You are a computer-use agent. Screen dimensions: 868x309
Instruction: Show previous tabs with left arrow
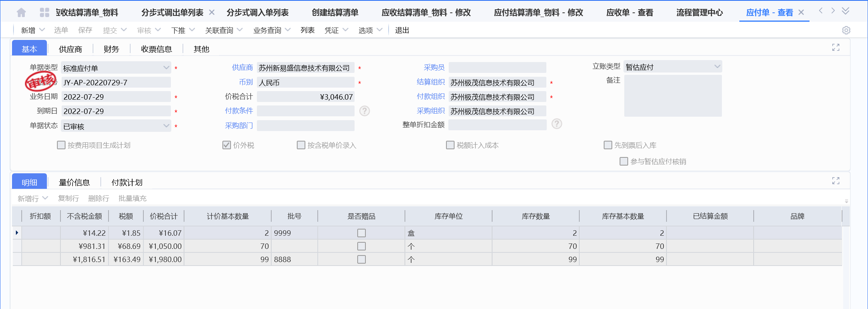click(820, 11)
